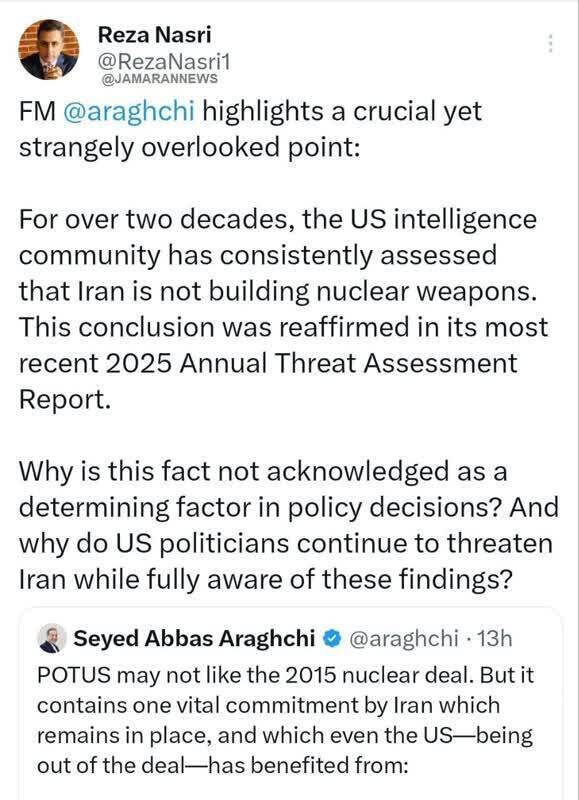Click the @JAMARANNEWS watermark text
Image resolution: width=579 pixels, height=800 pixels.
[x=160, y=79]
